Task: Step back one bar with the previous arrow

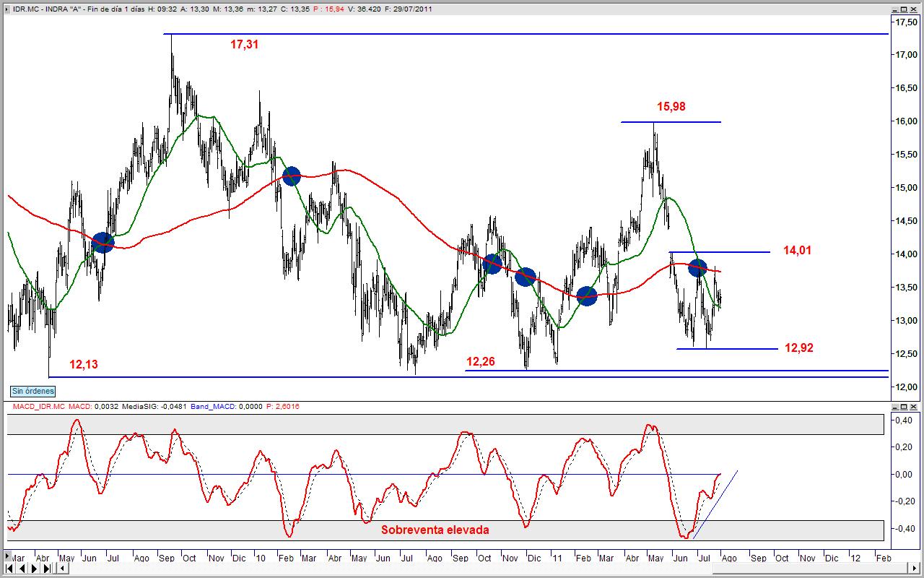Action: (x=22, y=568)
